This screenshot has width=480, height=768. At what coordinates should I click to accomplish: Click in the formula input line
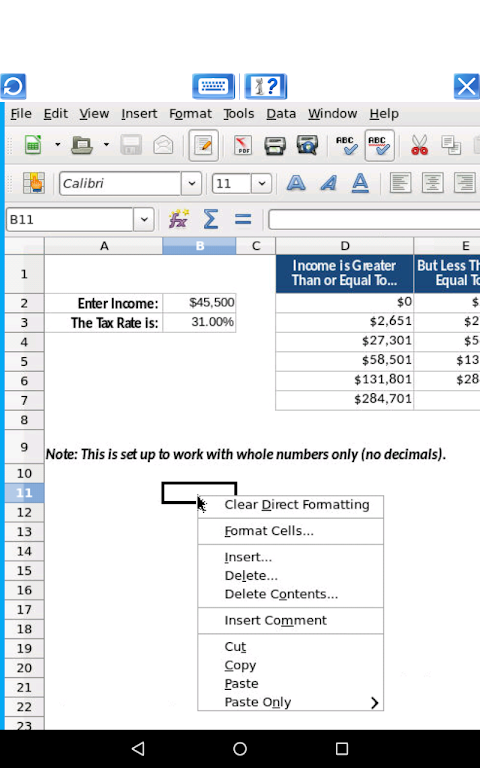(x=374, y=219)
